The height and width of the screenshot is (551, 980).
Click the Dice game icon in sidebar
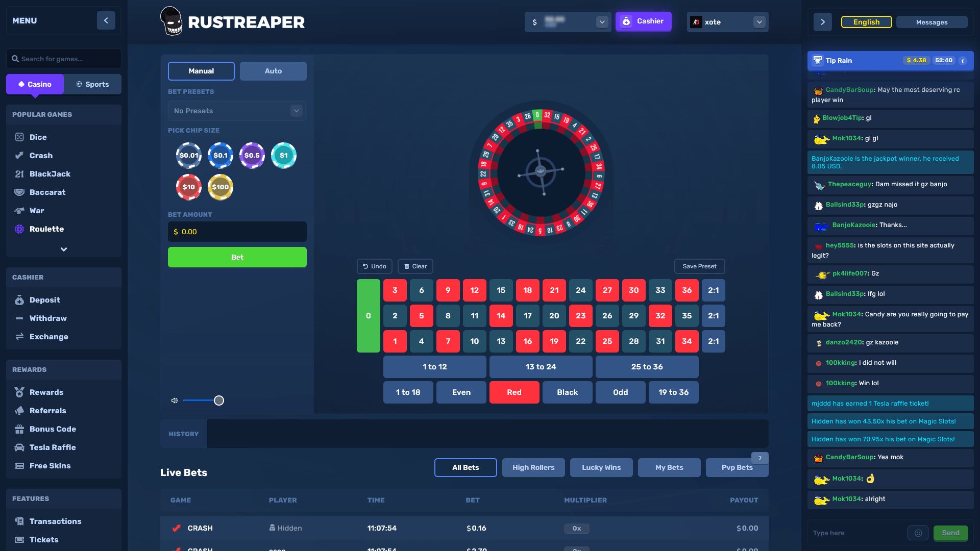[x=19, y=137]
